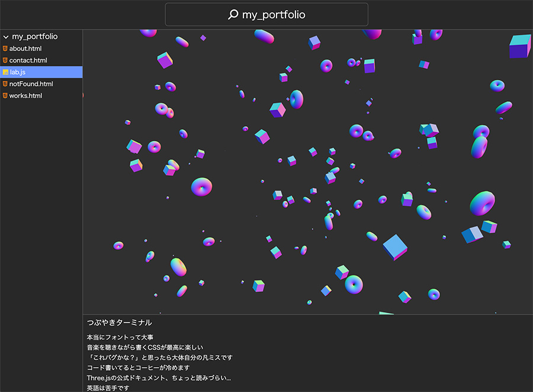533x392 pixels.
Task: Click the magnifying glass search icon
Action: click(x=233, y=14)
